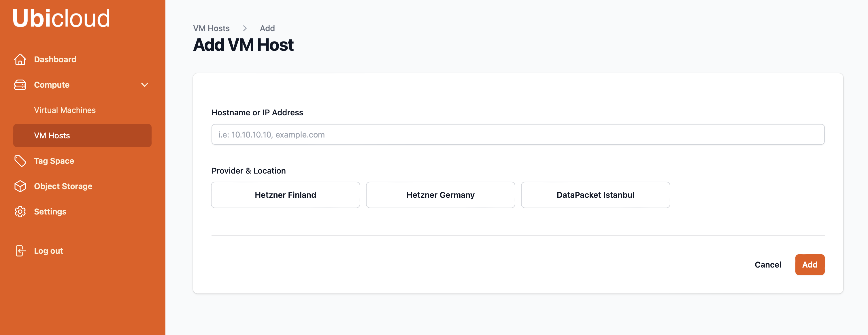Image resolution: width=868 pixels, height=335 pixels.
Task: Focus the Hostname or IP Address field
Action: point(518,134)
